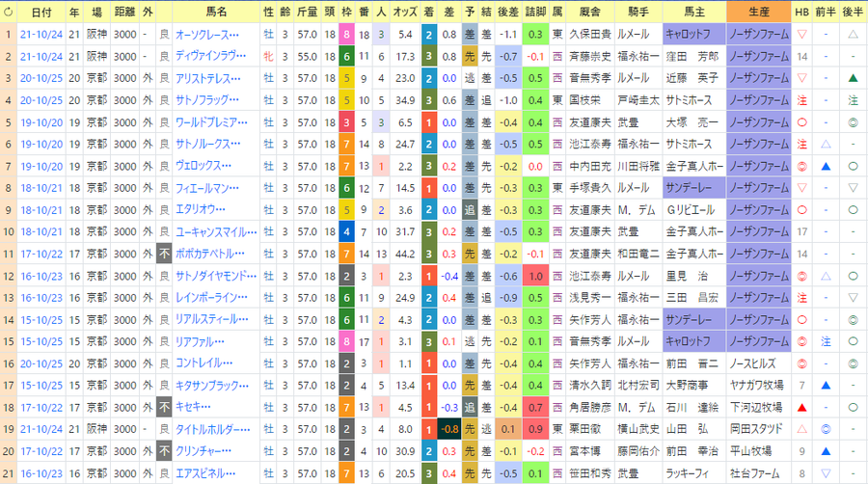868x484 pixels.
Task: Sort by the HB column header
Action: tap(801, 12)
